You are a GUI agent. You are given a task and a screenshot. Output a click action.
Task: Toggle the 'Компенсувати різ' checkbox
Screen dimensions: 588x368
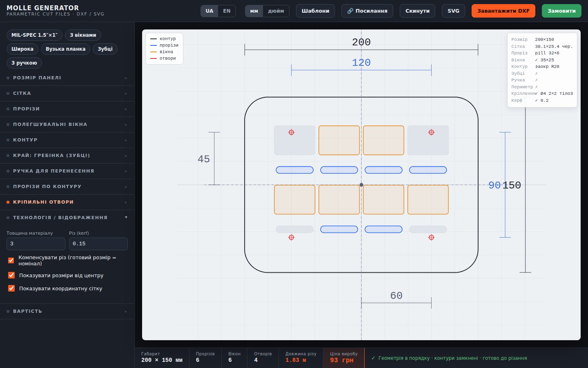[x=11, y=260]
